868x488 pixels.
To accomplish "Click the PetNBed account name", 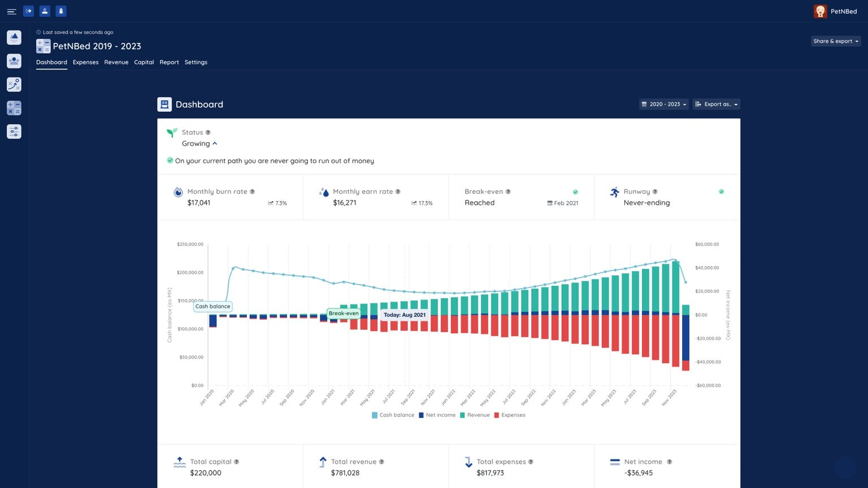I will [843, 11].
